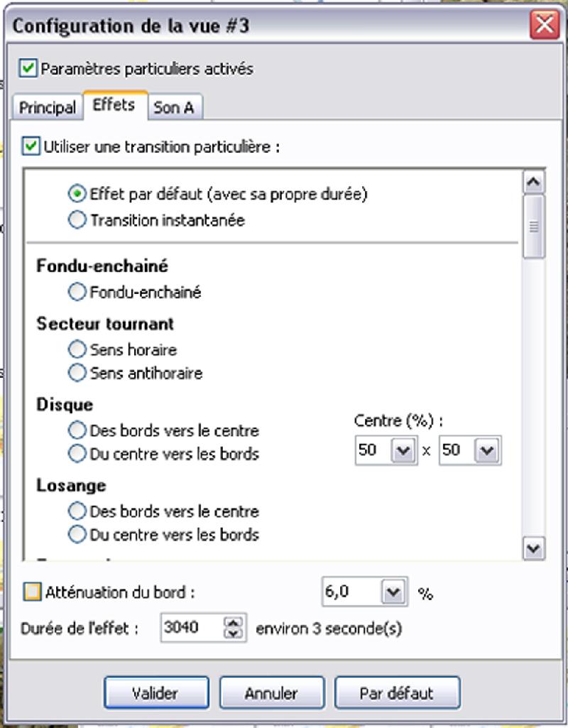
Task: Uncheck Paramètres particuliers activés checkbox
Action: [28, 68]
